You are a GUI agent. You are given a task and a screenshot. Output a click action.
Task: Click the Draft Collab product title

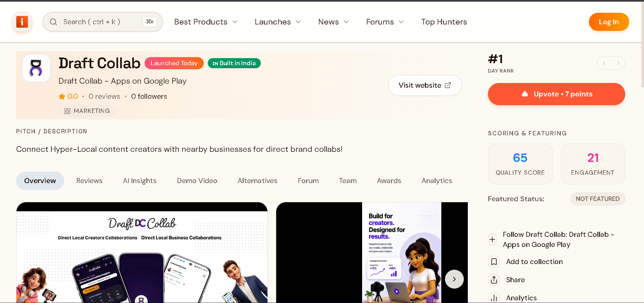tap(99, 63)
